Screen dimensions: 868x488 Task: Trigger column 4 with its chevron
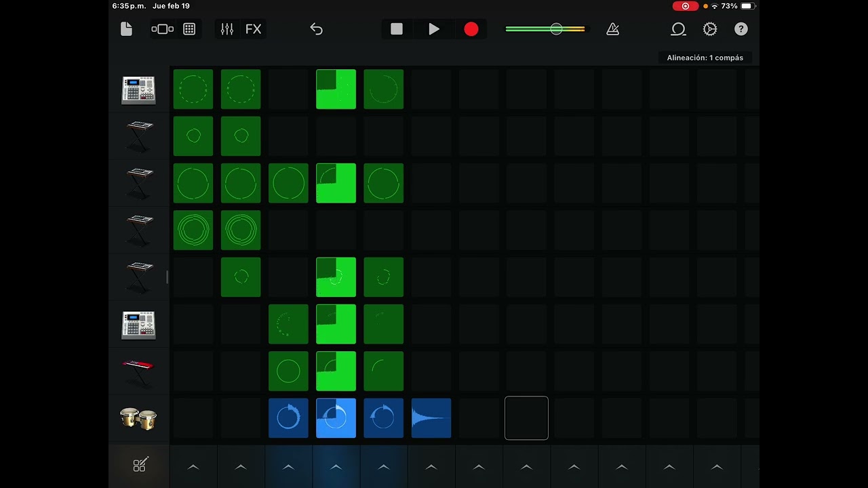336,467
